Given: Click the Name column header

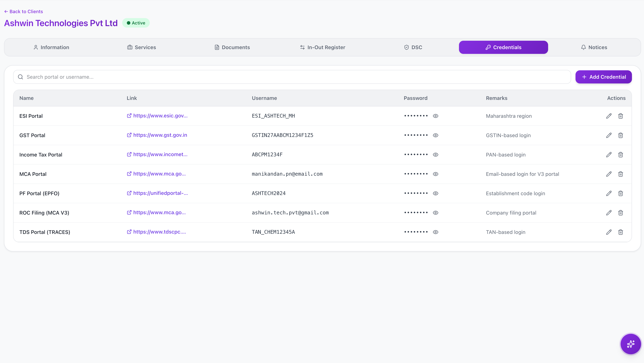Looking at the screenshot, I should [26, 98].
